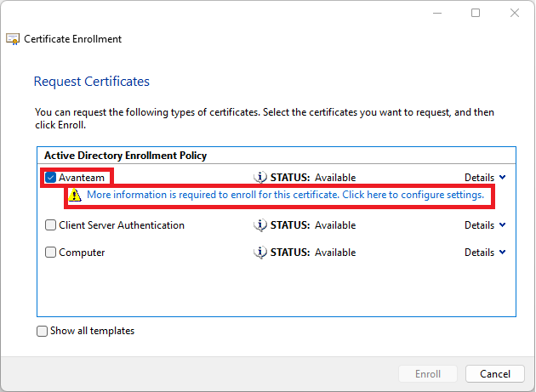
Task: Check the Client Server Authentication checkbox
Action: coord(50,225)
